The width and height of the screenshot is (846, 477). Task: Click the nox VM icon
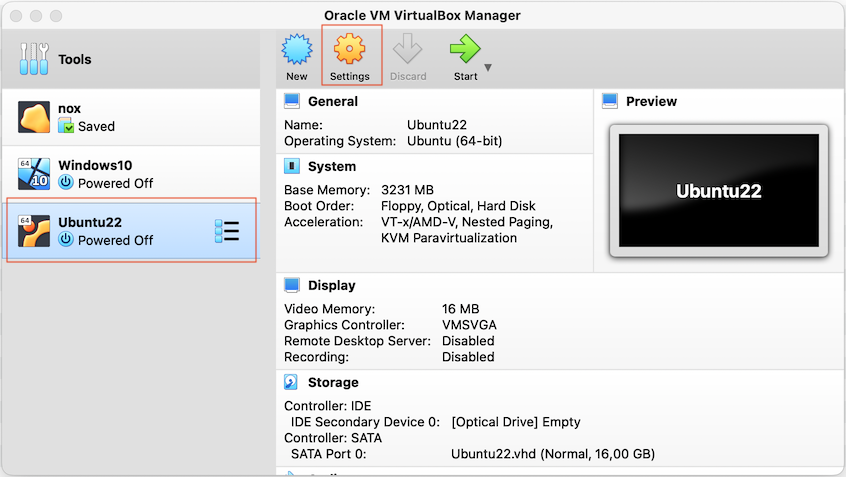coord(34,117)
